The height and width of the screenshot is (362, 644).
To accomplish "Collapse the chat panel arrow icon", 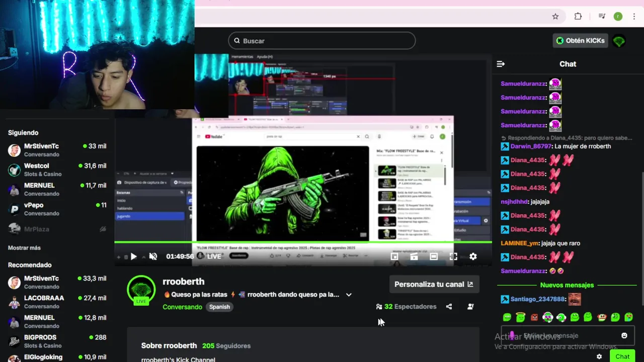I will (x=501, y=64).
